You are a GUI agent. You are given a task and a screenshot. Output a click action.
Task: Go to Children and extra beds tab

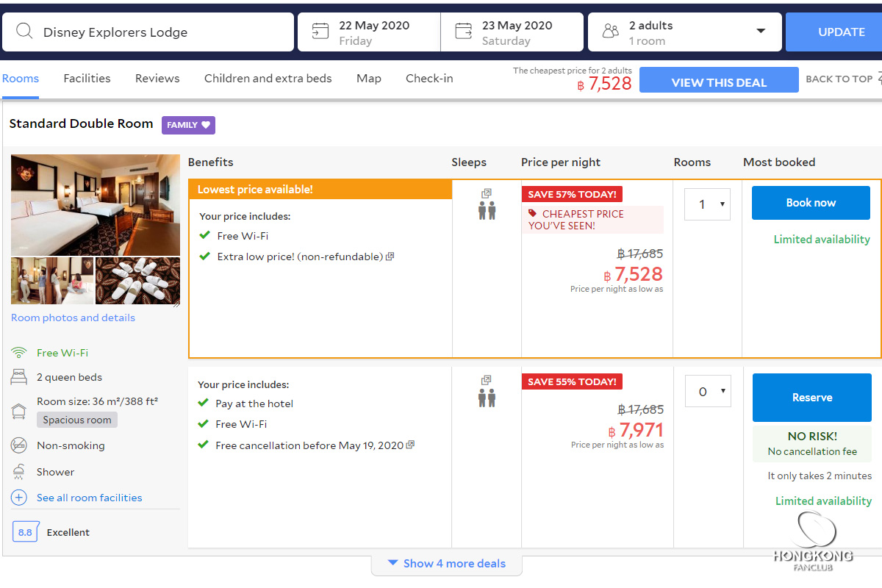click(268, 79)
